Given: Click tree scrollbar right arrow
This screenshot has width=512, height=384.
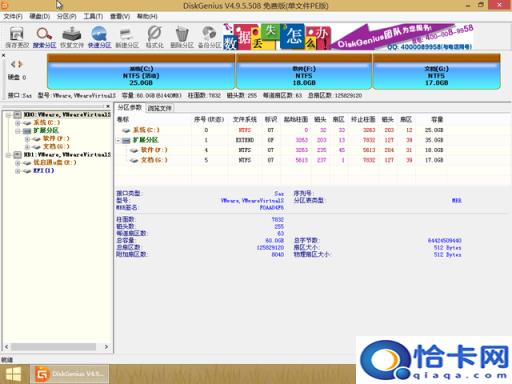Looking at the screenshot, I should [106, 347].
